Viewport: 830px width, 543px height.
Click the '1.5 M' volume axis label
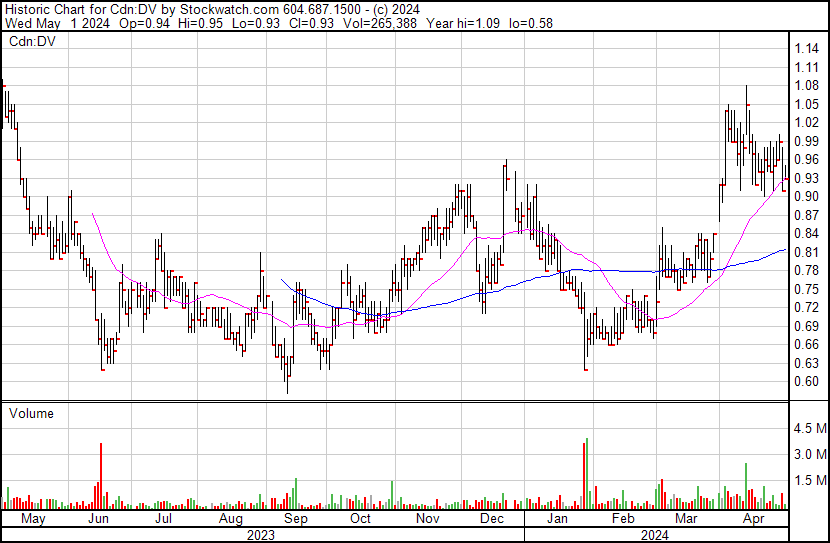tap(810, 480)
